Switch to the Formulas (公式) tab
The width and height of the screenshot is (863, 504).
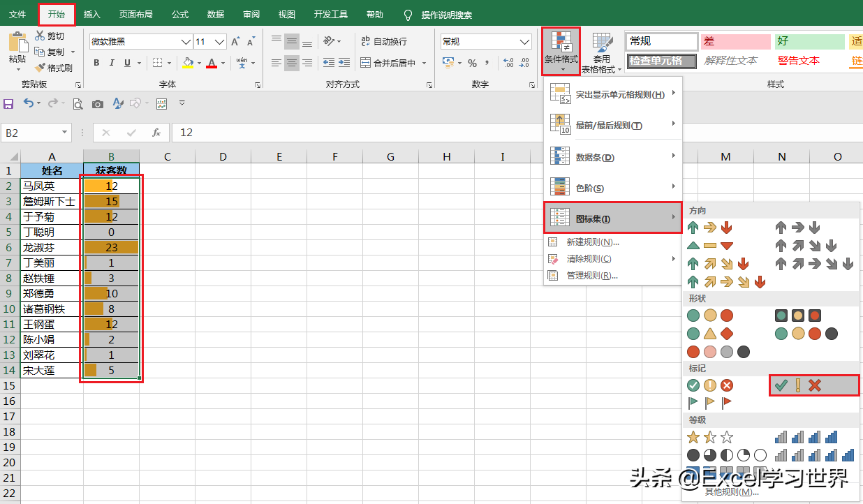[179, 14]
